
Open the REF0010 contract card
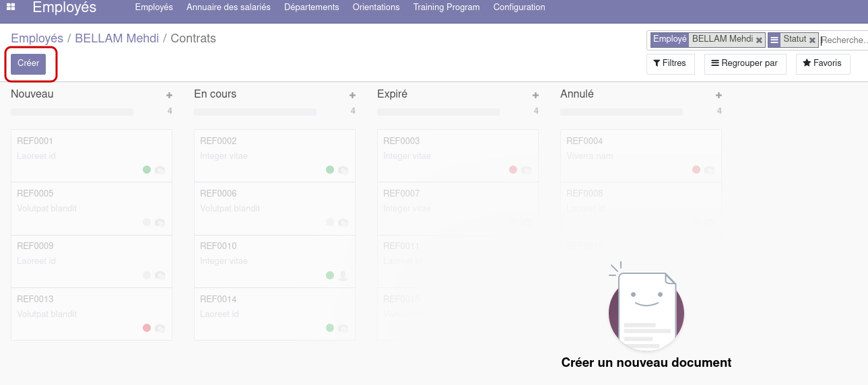(x=275, y=261)
